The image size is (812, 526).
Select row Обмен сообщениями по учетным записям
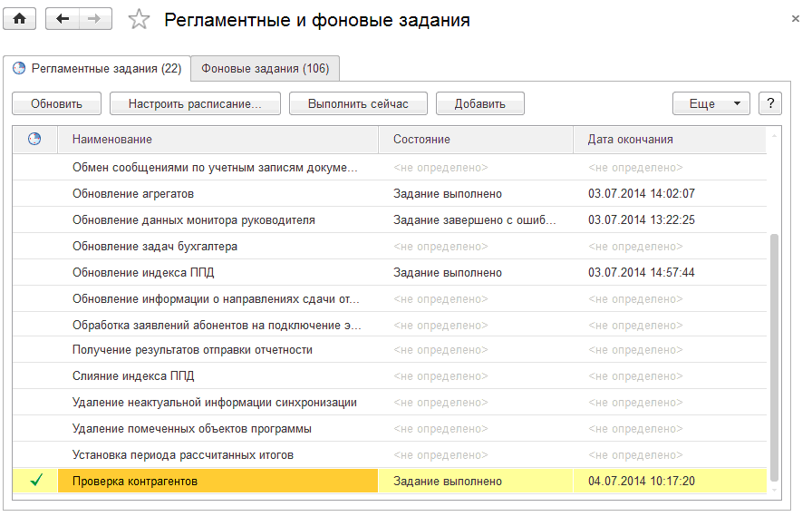point(390,168)
